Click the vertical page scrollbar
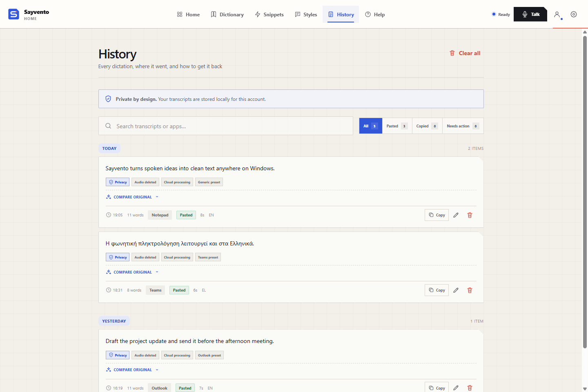Viewport: 588px width, 392px height. tap(585, 192)
